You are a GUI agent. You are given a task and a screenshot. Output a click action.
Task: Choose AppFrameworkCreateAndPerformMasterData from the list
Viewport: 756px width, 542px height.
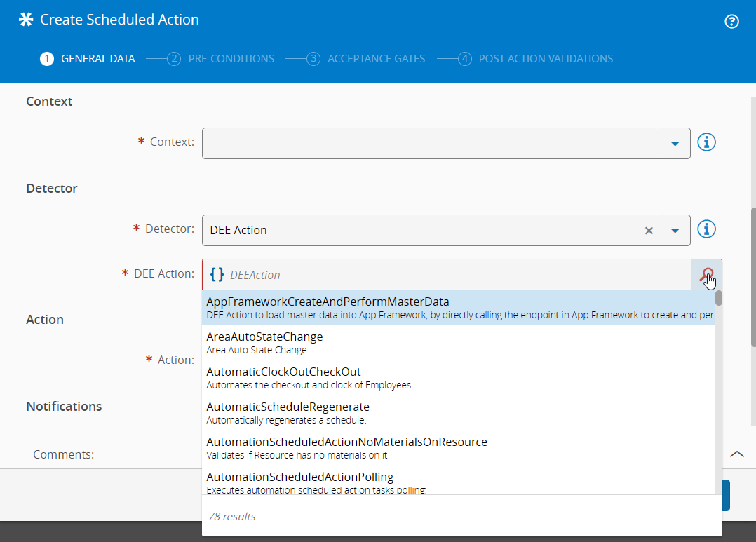pyautogui.click(x=328, y=302)
